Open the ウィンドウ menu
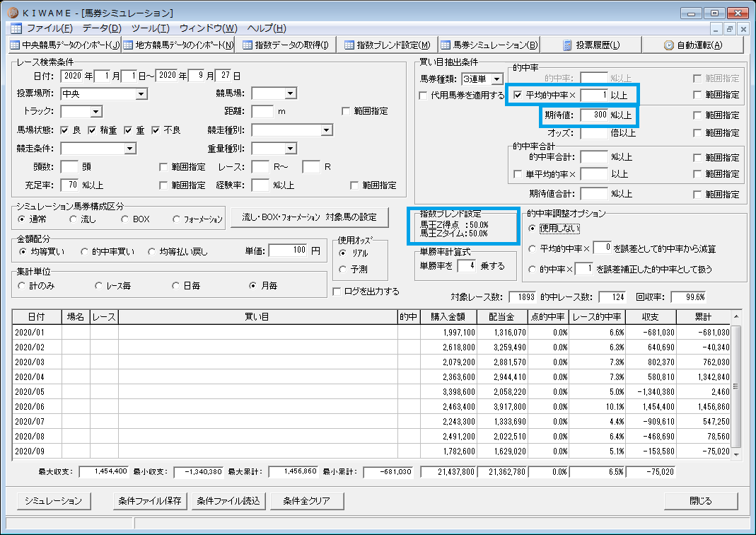 click(209, 28)
